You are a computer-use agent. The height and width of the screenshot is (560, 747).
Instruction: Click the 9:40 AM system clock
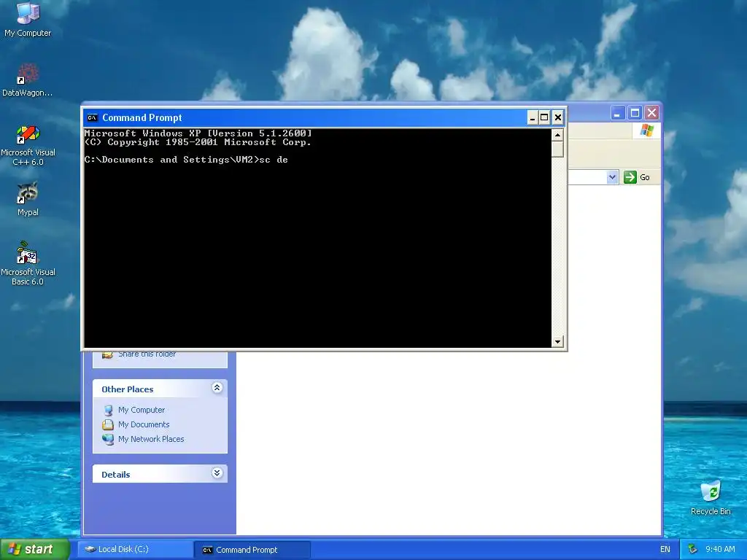(x=720, y=549)
